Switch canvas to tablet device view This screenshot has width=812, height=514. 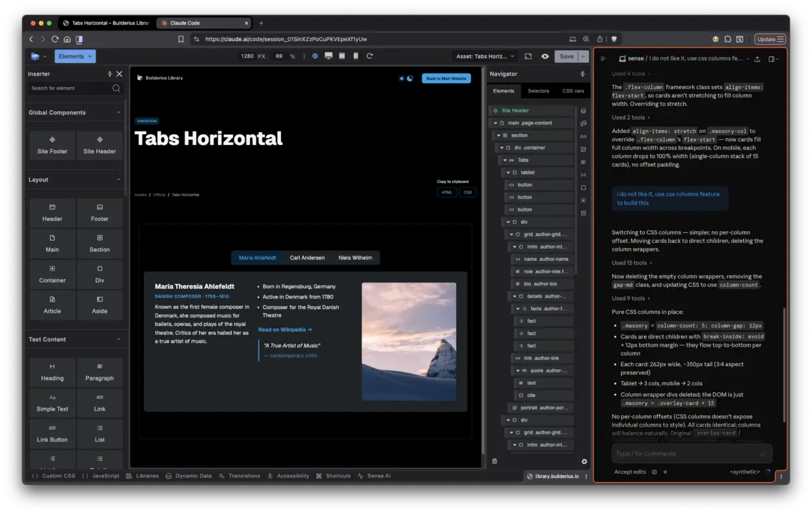click(342, 57)
